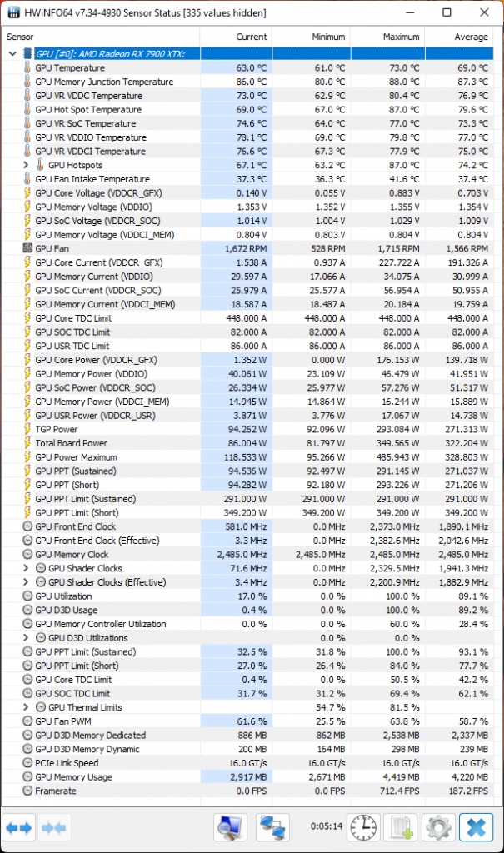The height and width of the screenshot is (853, 504).
Task: Select the GPU Front End Clock row
Action: tap(247, 526)
